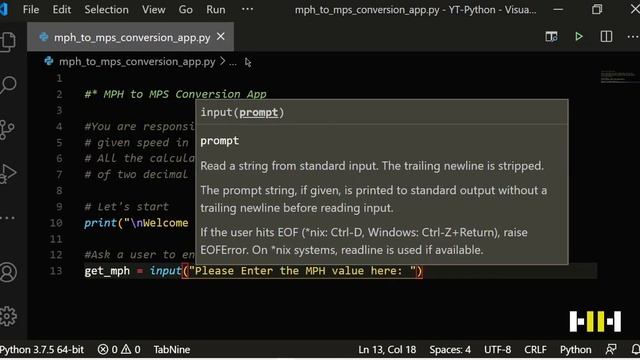
Task: Select the mph_to_mps_conversion_app.py editor tab
Action: [131, 37]
